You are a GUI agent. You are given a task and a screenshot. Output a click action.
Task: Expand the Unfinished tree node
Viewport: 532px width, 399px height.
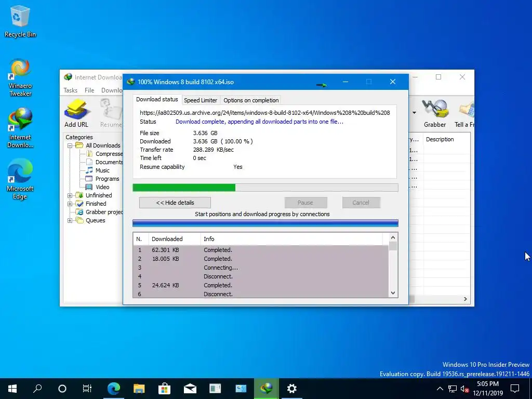click(x=70, y=195)
